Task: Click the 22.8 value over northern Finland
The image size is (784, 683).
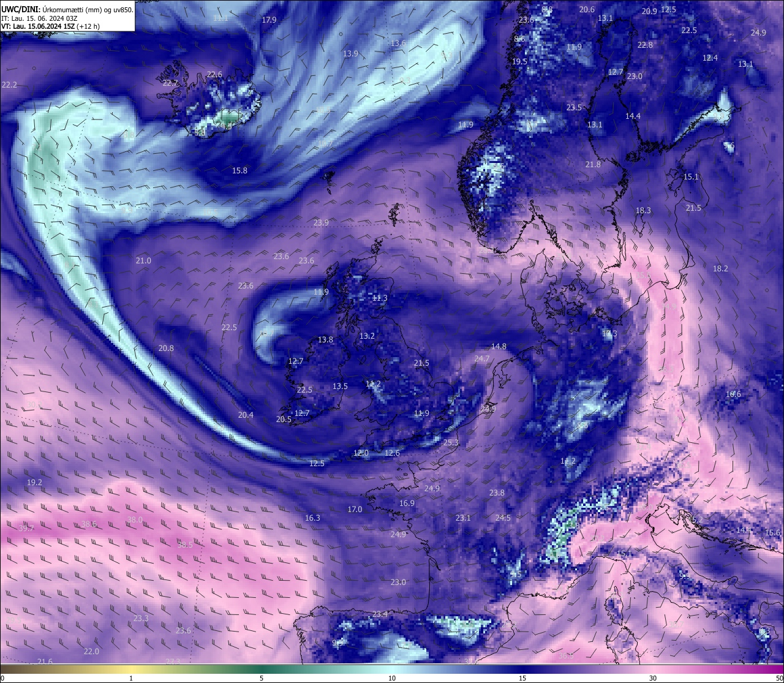Action: [645, 45]
